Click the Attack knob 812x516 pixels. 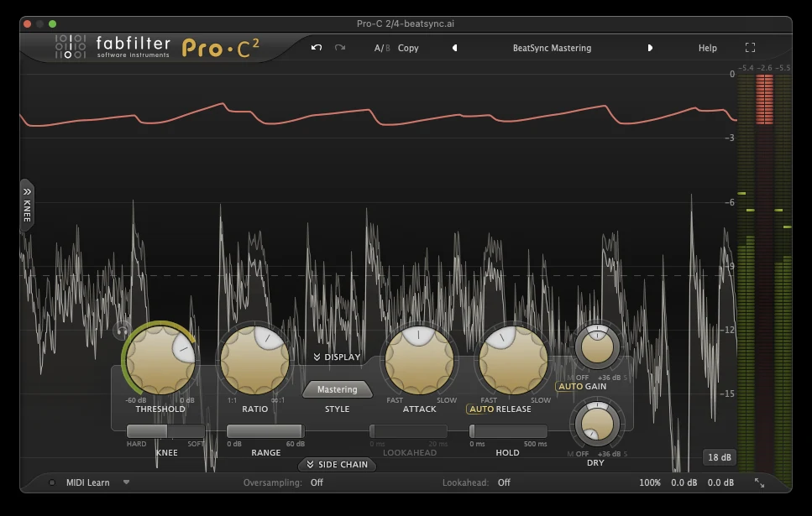pos(419,359)
